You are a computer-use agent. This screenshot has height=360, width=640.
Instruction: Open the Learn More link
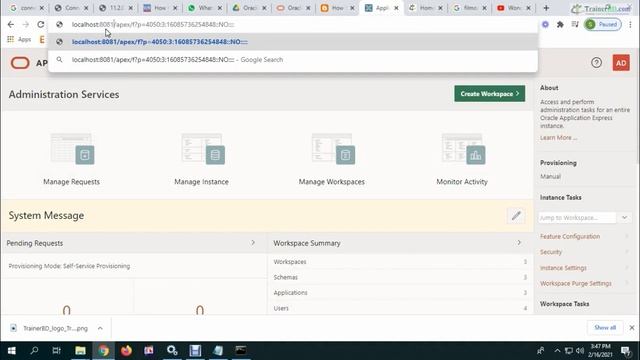(558, 138)
